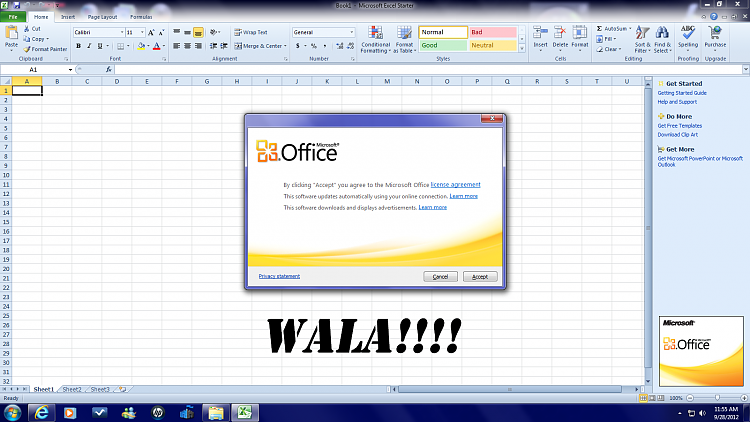Image resolution: width=750 pixels, height=422 pixels.
Task: Switch to the Insert tab
Action: [x=68, y=17]
